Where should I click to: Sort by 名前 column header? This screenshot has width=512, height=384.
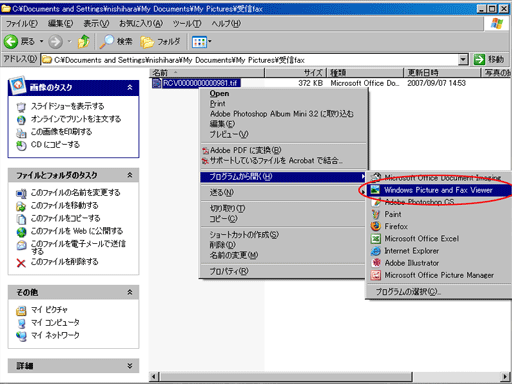(x=207, y=73)
